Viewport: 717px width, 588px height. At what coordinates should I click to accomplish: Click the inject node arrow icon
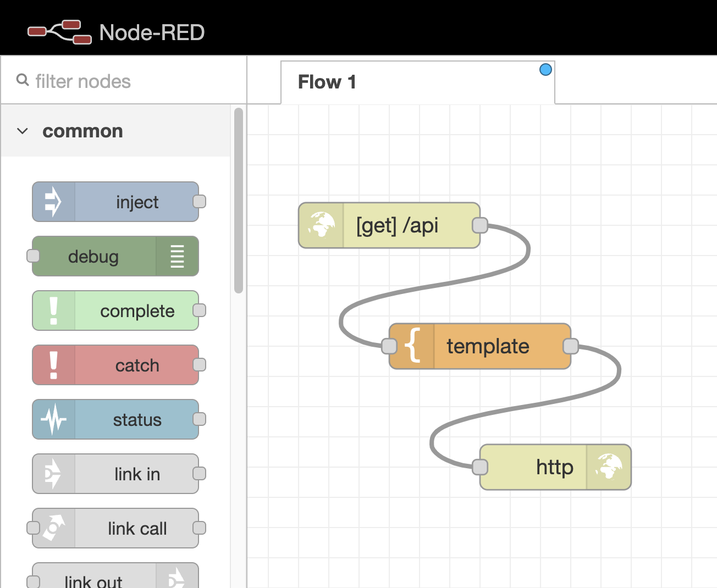53,202
